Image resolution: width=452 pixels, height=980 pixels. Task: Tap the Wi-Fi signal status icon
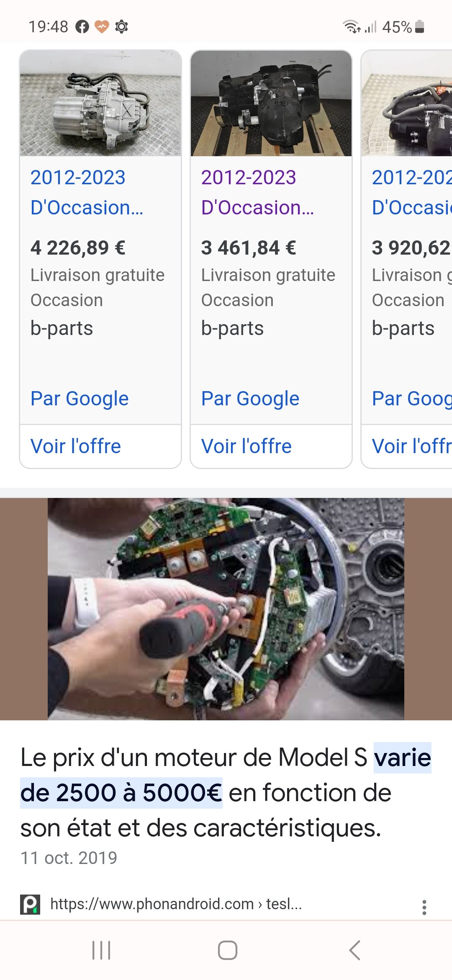(352, 27)
